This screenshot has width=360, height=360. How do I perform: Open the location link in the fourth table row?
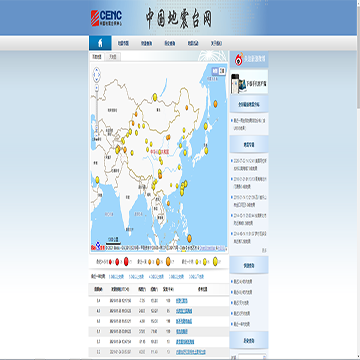pos(182,332)
